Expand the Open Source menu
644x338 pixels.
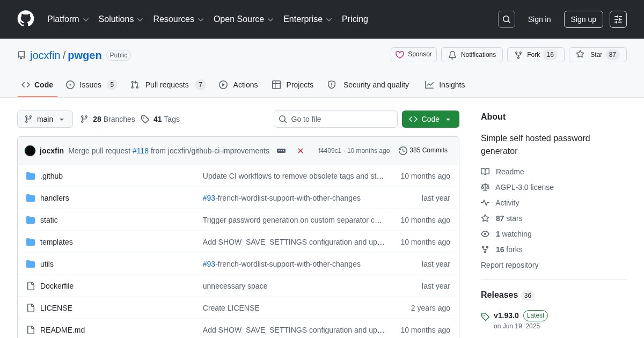(x=244, y=19)
